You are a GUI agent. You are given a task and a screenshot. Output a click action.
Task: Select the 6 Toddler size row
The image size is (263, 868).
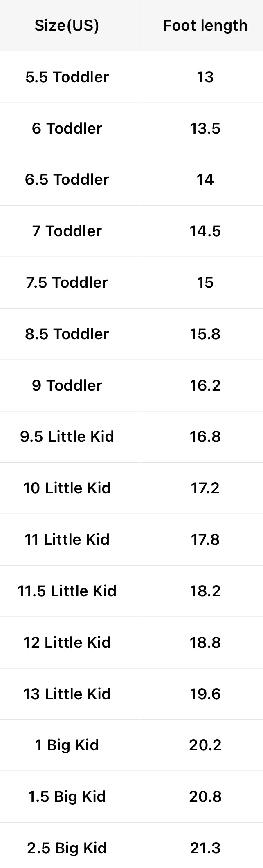click(x=67, y=128)
